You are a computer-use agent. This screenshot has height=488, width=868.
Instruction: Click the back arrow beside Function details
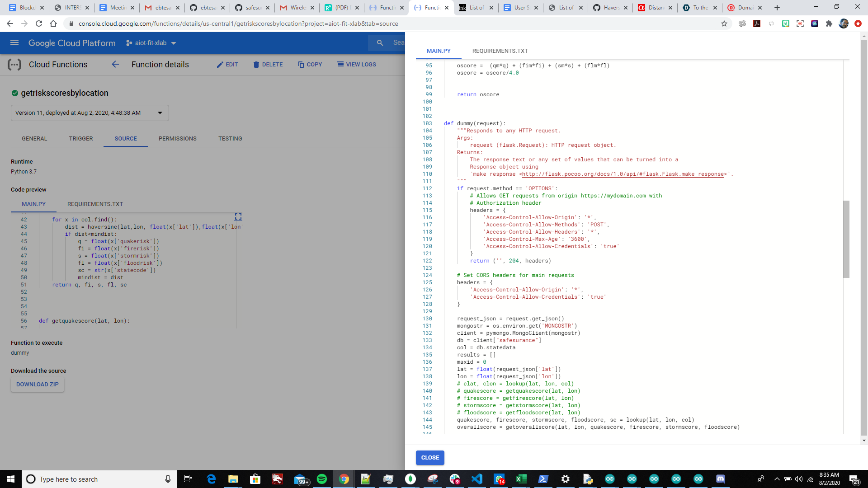[x=115, y=64]
